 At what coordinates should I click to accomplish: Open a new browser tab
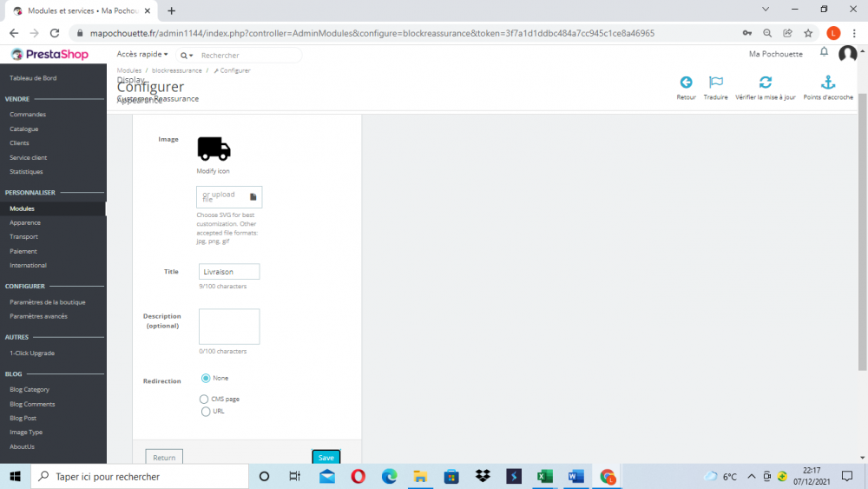tap(172, 10)
